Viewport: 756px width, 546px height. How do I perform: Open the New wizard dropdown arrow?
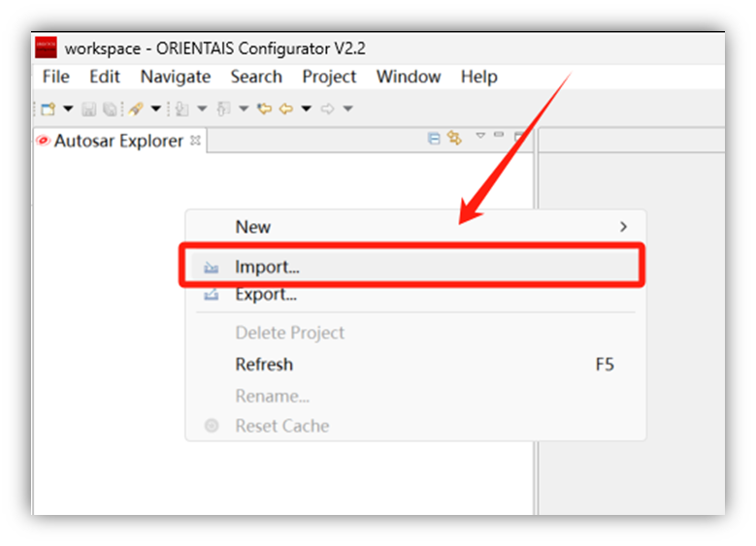68,109
